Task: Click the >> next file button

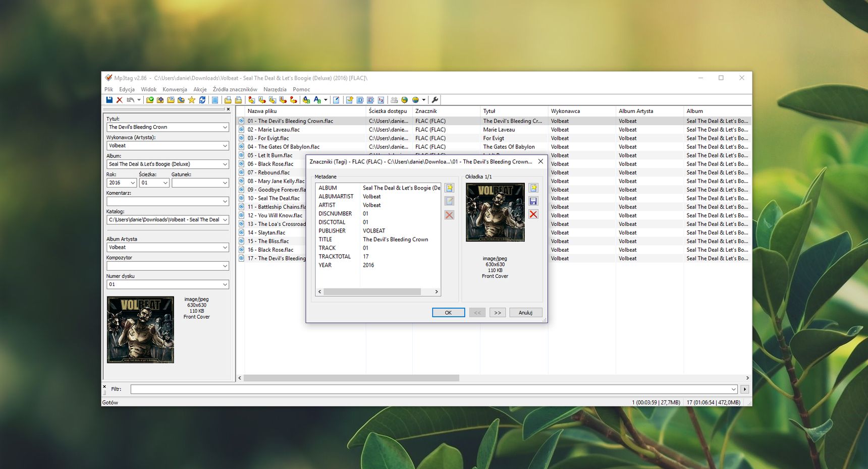Action: 498,313
